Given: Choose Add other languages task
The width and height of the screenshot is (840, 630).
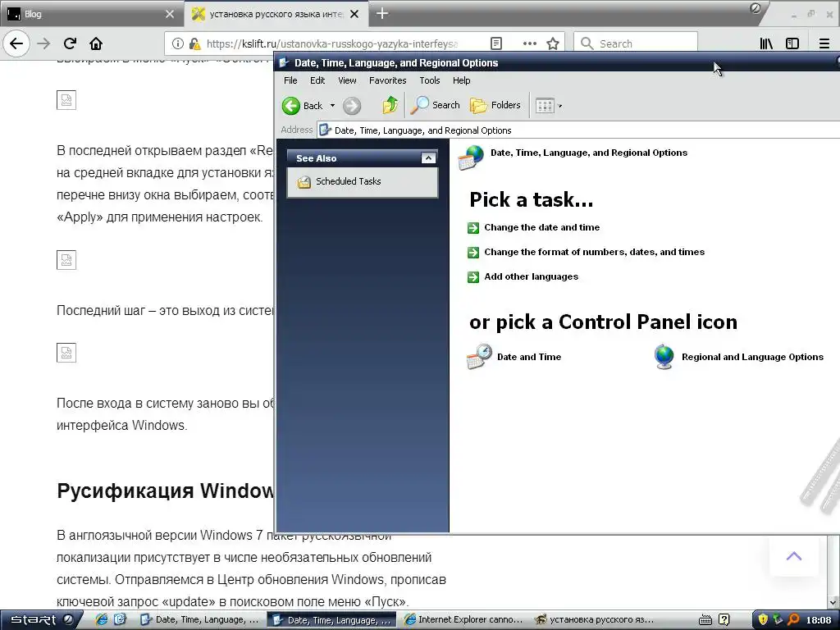Looking at the screenshot, I should pos(531,276).
